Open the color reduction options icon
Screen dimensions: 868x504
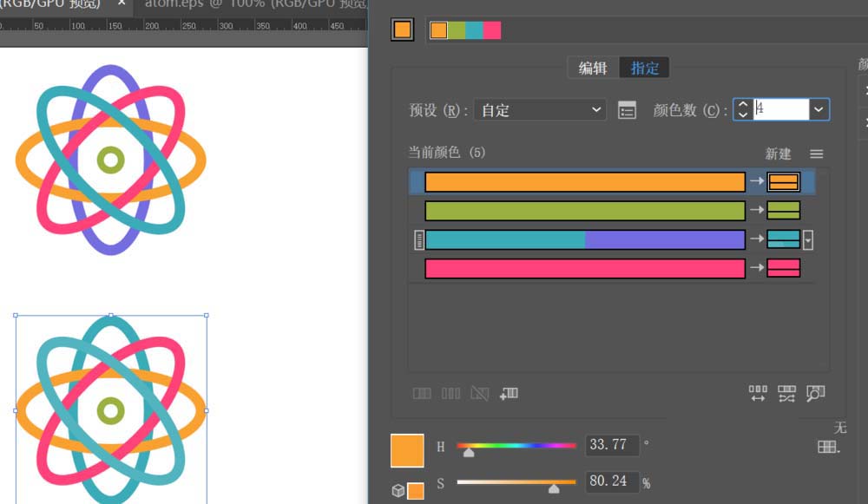627,110
